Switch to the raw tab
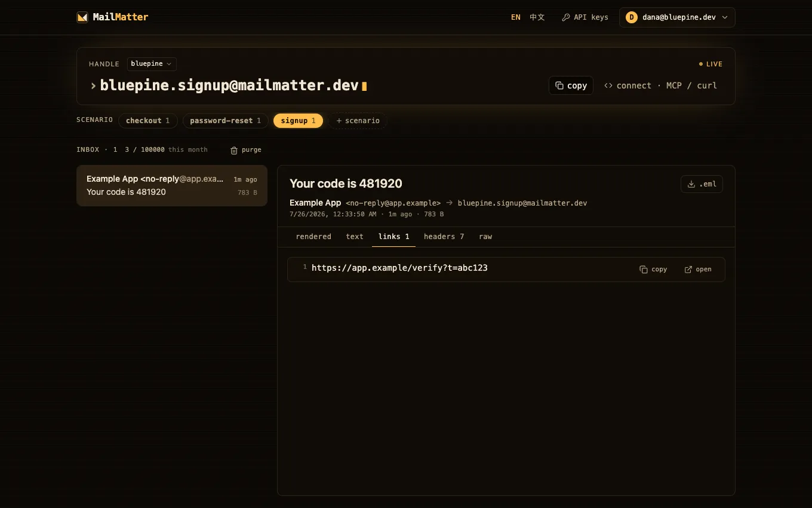The width and height of the screenshot is (812, 508). point(485,237)
